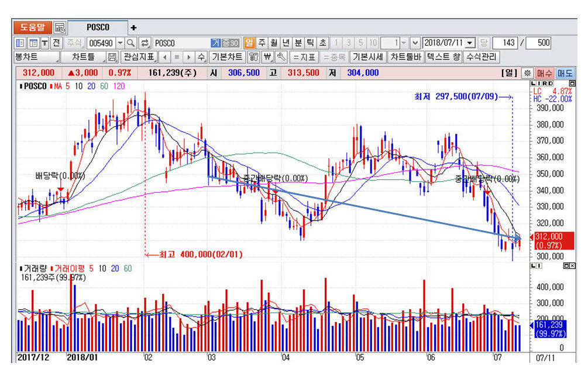Click the text tool T icon
Viewport: 588px width, 391px height.
pos(45,43)
